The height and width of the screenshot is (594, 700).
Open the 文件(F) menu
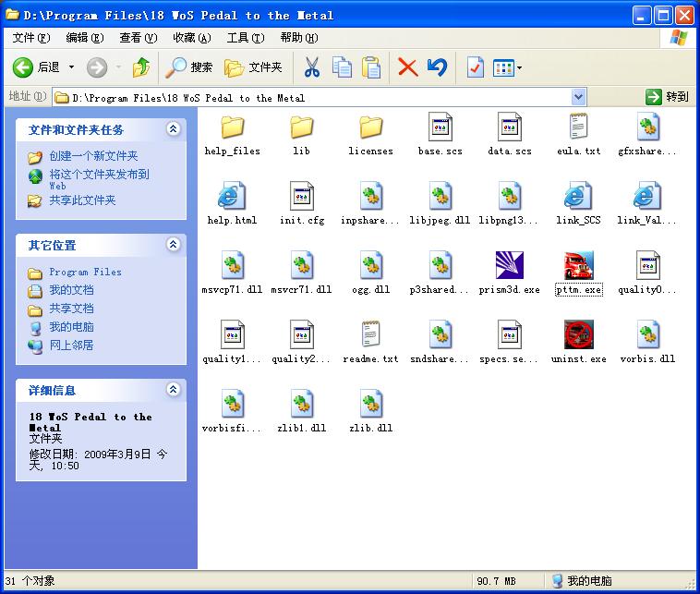pyautogui.click(x=31, y=38)
